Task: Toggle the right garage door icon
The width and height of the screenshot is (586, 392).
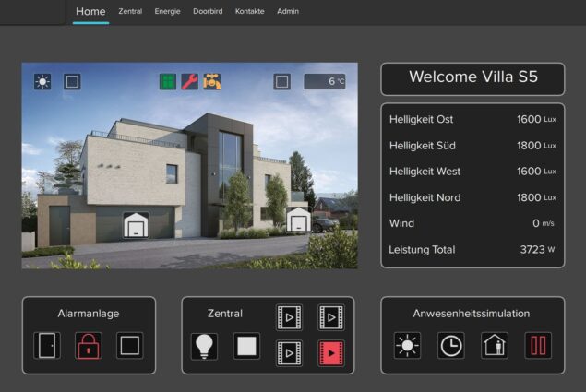Action: coord(299,220)
